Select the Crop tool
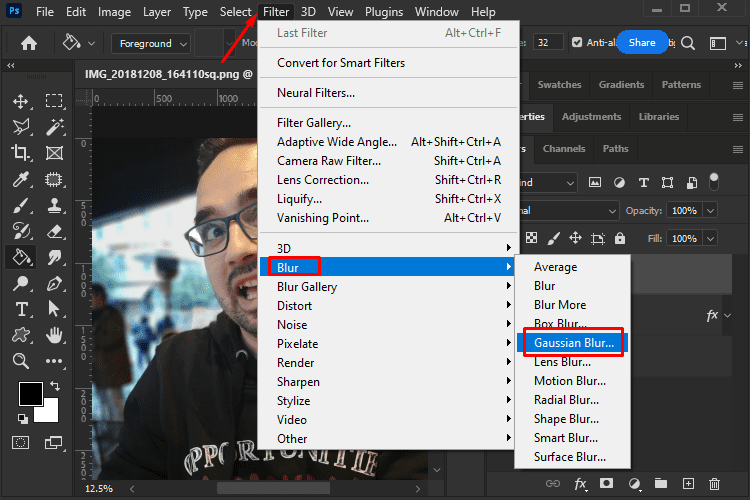Screen dimensions: 750x500 pos(21,153)
